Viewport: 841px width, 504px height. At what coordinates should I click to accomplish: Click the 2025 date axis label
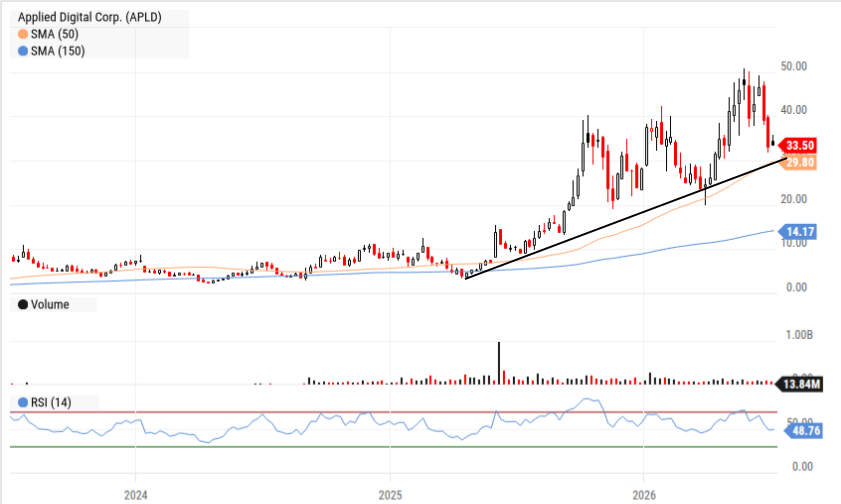pos(390,495)
